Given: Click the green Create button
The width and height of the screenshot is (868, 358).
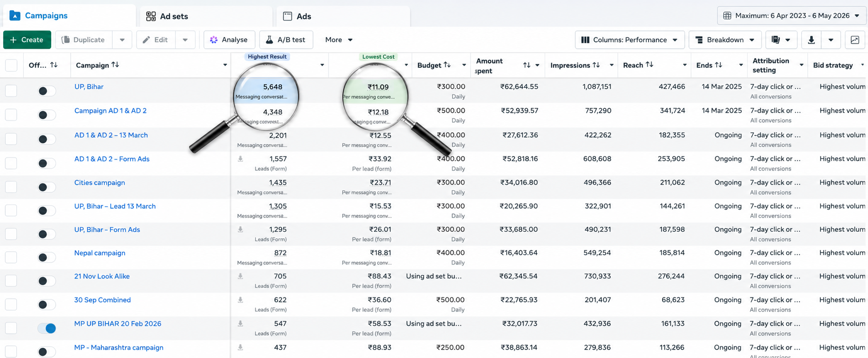Looking at the screenshot, I should pyautogui.click(x=27, y=40).
